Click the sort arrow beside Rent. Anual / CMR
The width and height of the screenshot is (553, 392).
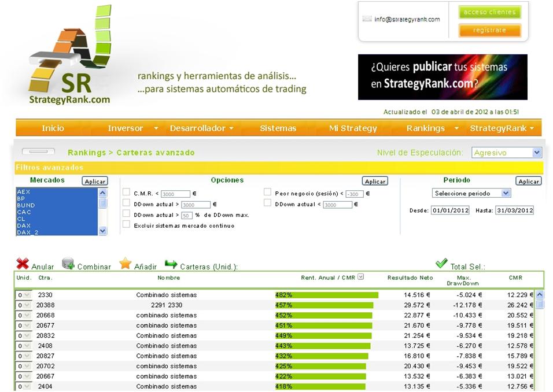coord(360,277)
